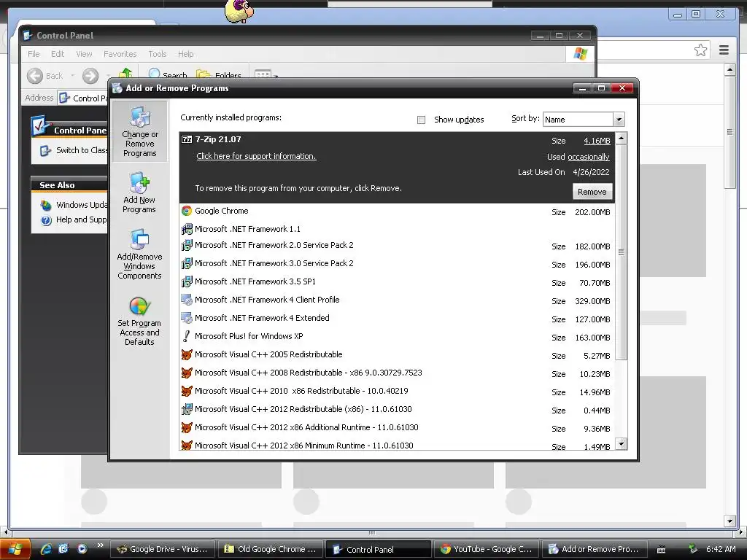Switch to Google Drive taskbar button
Viewport: 747px width, 560px height.
[x=163, y=549]
